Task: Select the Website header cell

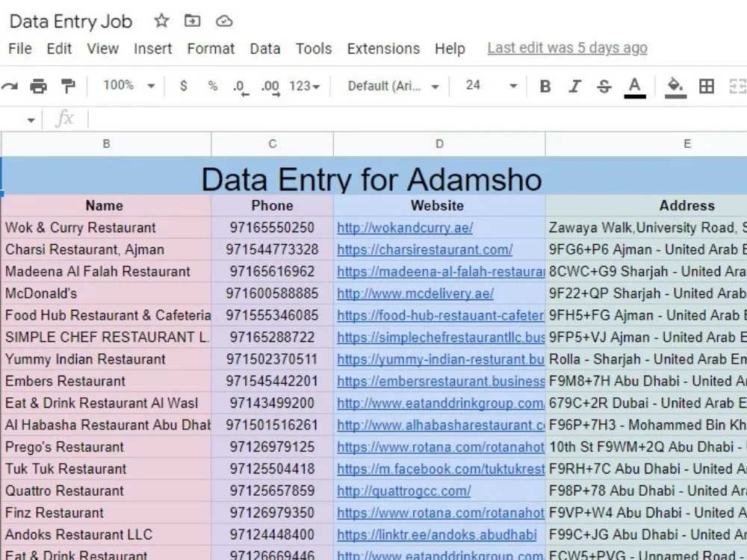Action: click(439, 205)
